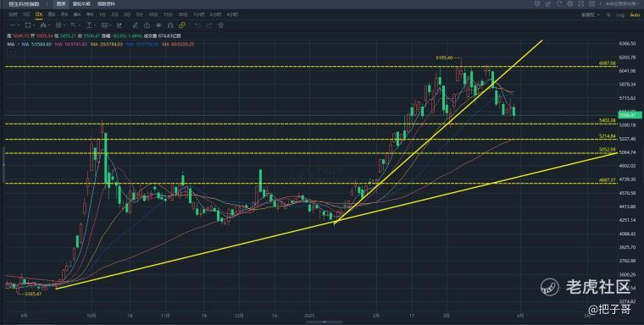Click the undo arrow icon
The height and width of the screenshot is (325, 644).
tap(197, 25)
